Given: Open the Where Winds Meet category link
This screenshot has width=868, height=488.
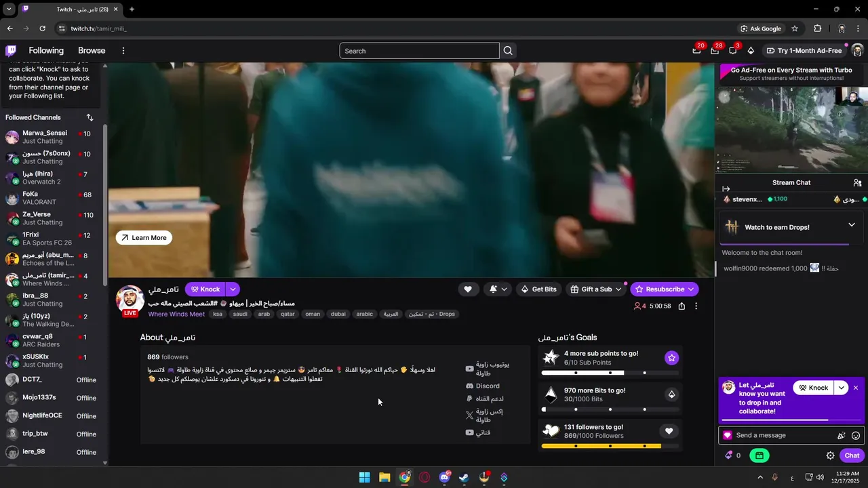Looking at the screenshot, I should click(176, 314).
